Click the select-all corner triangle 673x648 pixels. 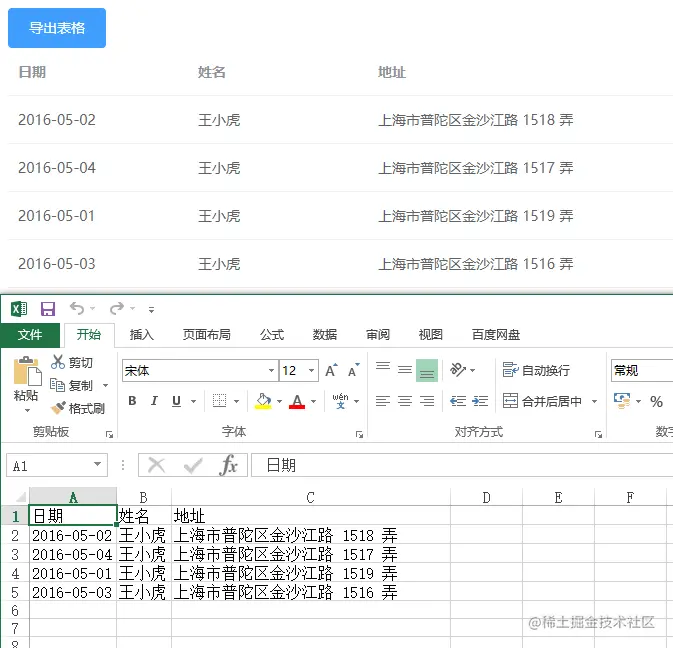click(21, 497)
